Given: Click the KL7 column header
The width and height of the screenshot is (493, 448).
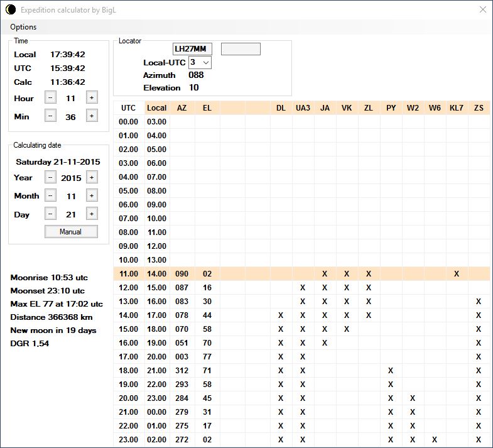Looking at the screenshot, I should pyautogui.click(x=457, y=108).
